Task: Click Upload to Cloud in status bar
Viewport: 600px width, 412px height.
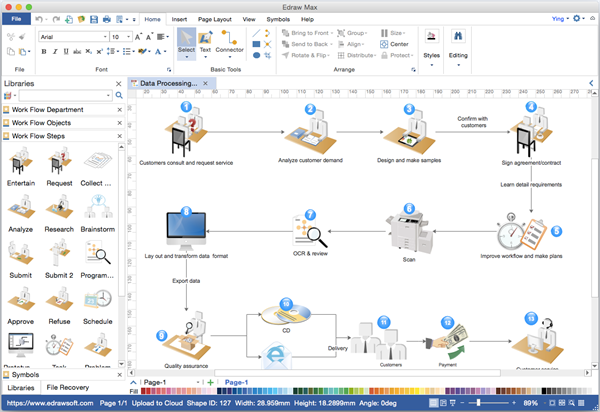Action: point(157,403)
